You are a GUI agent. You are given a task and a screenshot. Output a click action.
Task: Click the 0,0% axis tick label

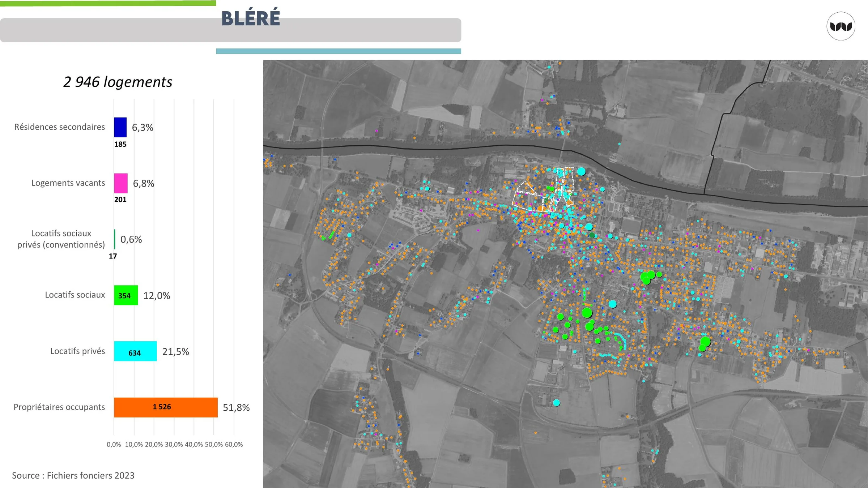[114, 445]
